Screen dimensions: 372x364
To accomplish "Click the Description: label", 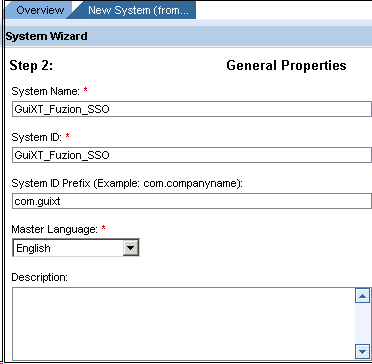I will tap(40, 277).
